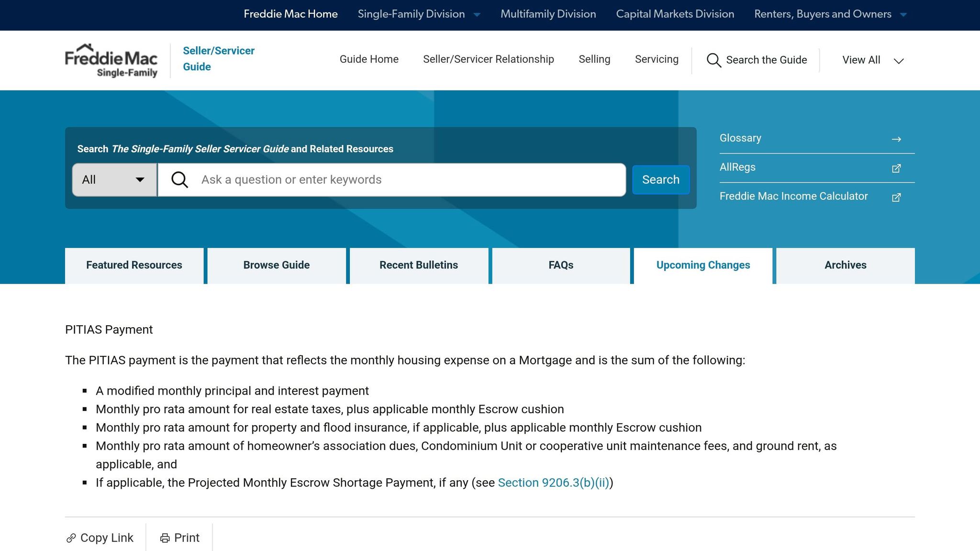Open the Recent Bulletins tab
The width and height of the screenshot is (980, 551).
coord(419,265)
